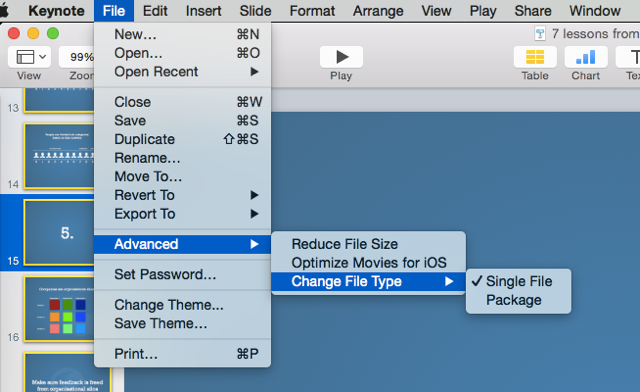Close the File menu via File title
Screen dimensions: 640x392
114,11
